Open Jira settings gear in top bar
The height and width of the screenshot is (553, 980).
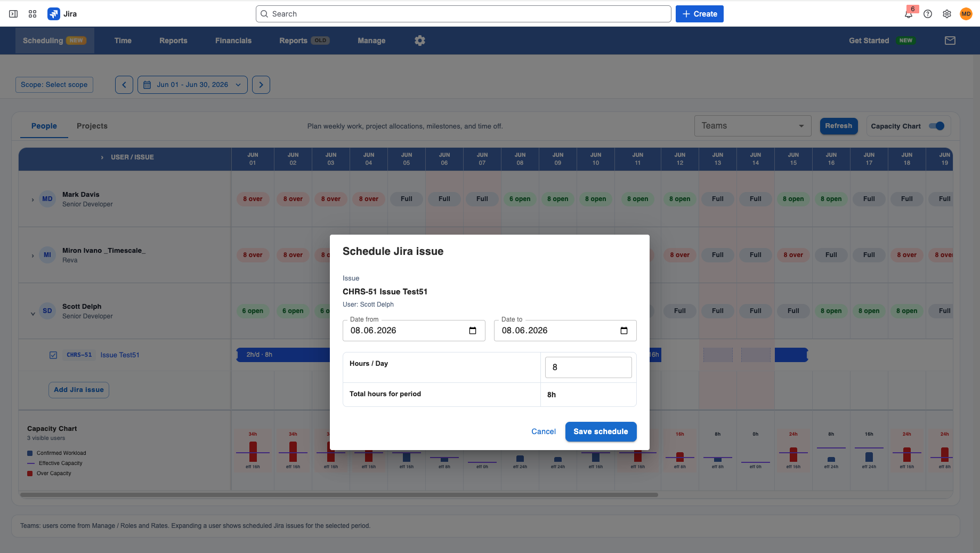pyautogui.click(x=947, y=14)
